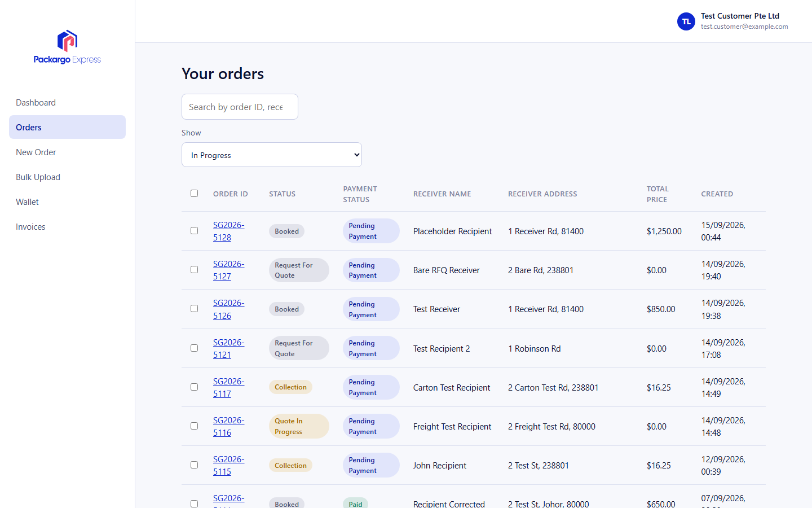This screenshot has height=508, width=812.
Task: Toggle the select-all orders checkbox
Action: 194,194
